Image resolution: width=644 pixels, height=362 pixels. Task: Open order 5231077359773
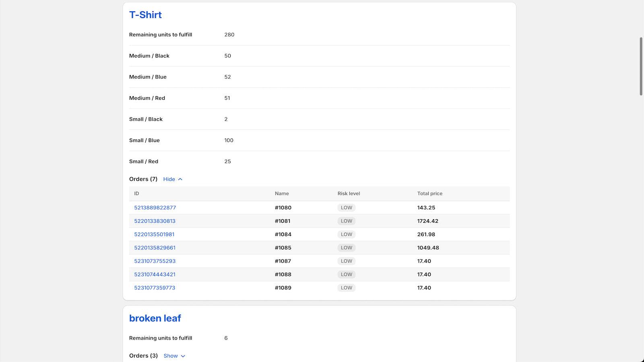click(x=155, y=288)
